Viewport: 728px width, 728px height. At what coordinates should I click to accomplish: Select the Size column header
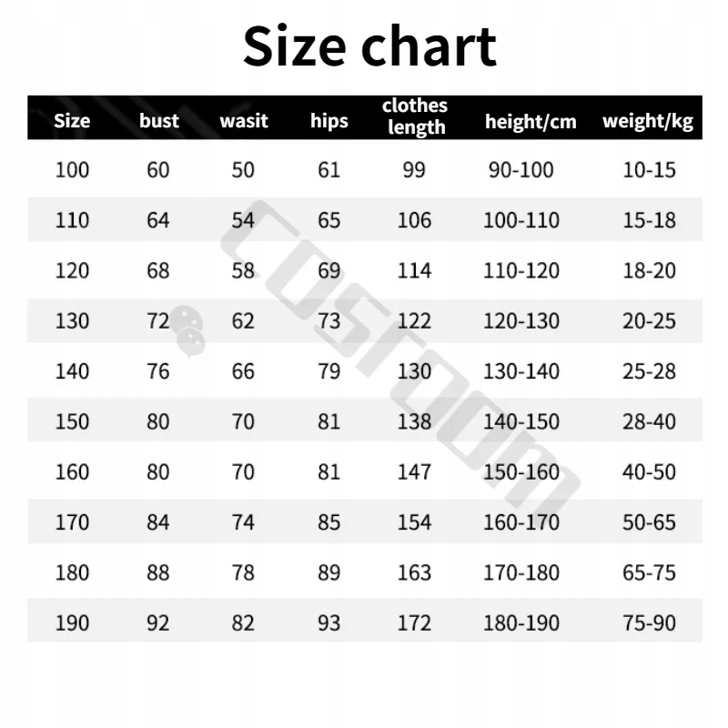click(72, 121)
